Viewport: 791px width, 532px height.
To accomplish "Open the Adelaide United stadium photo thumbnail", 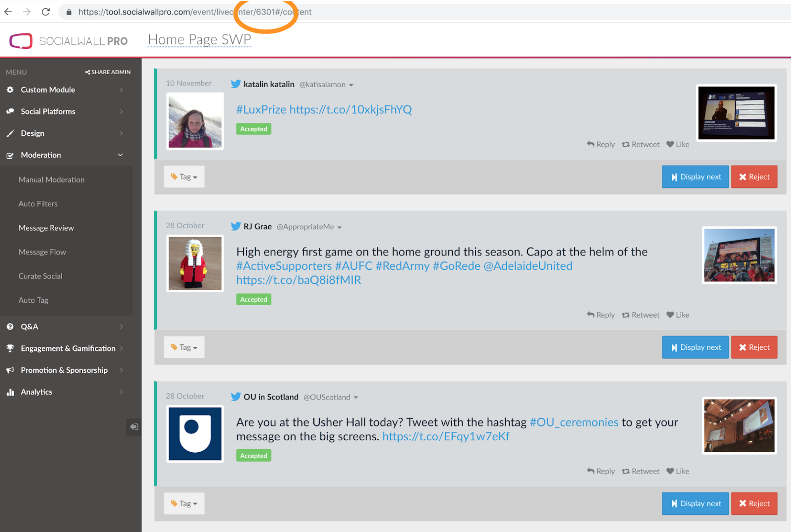I will (x=739, y=255).
